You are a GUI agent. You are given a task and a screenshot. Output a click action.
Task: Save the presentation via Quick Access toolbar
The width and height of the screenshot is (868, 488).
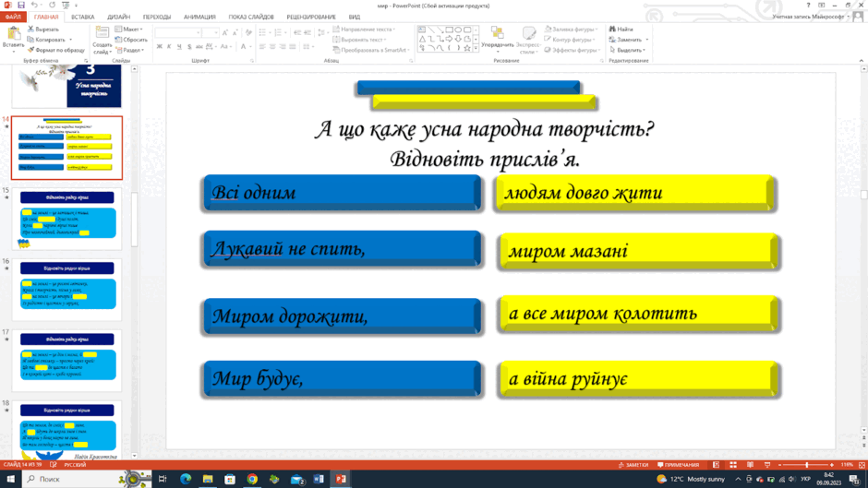tap(21, 5)
